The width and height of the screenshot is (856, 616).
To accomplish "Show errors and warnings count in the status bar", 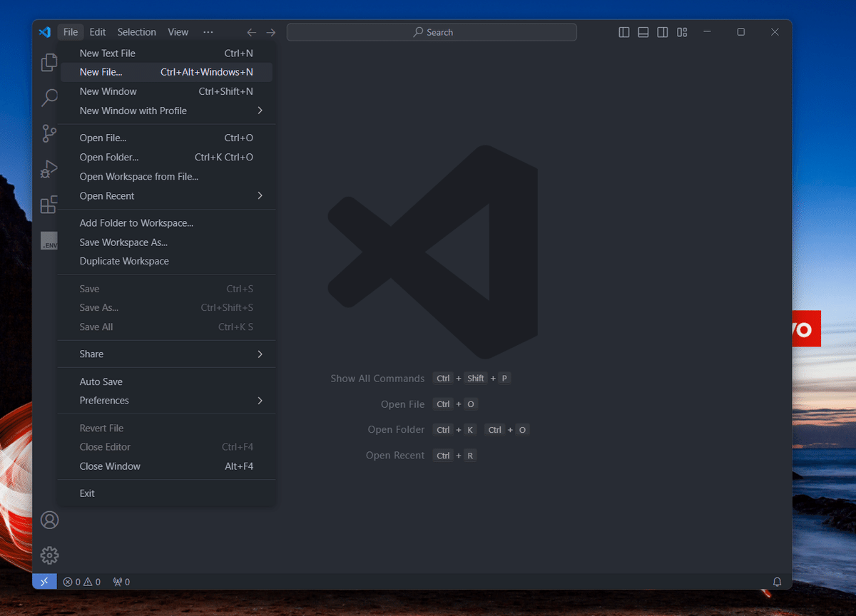I will pos(82,582).
